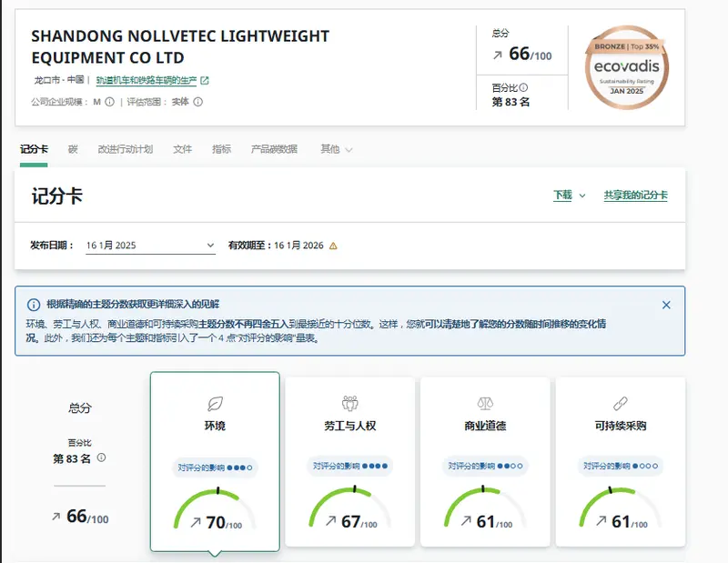Screen dimensions: 728x563
Task: Select the 可持续采购 theme card
Action: (621, 462)
